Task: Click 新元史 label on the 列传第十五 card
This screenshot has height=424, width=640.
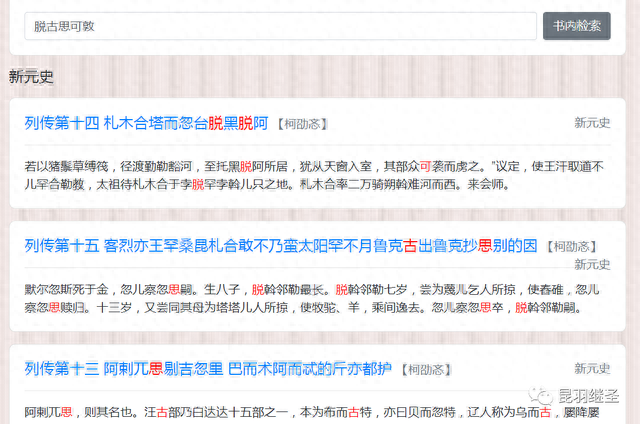Action: [592, 264]
